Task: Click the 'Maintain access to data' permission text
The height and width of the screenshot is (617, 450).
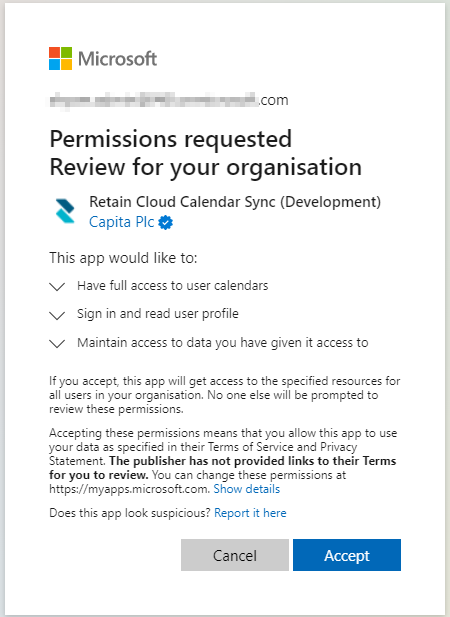Action: (223, 343)
